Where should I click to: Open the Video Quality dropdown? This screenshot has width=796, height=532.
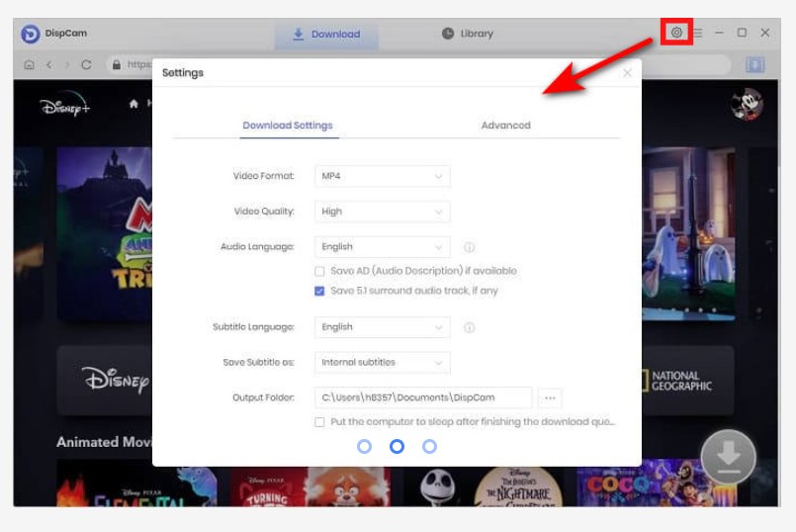(x=383, y=212)
